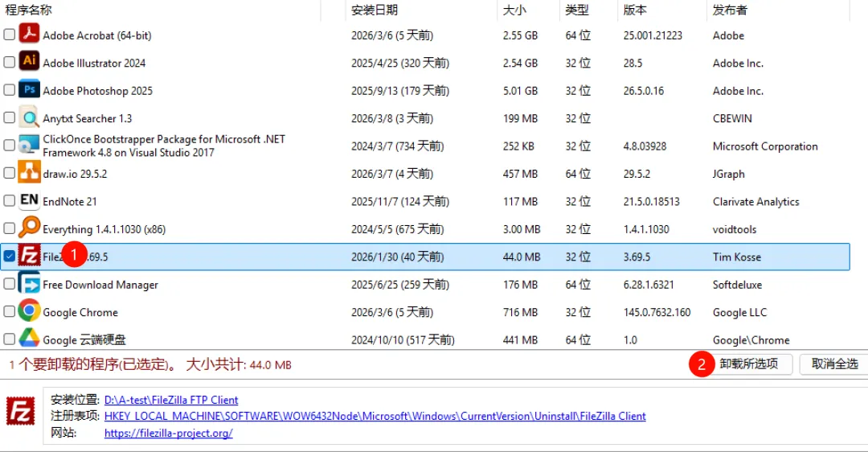Viewport: 868px width, 452px height.
Task: Open install location D:\A-test\FileZilla FTP Client link
Action: tap(171, 400)
